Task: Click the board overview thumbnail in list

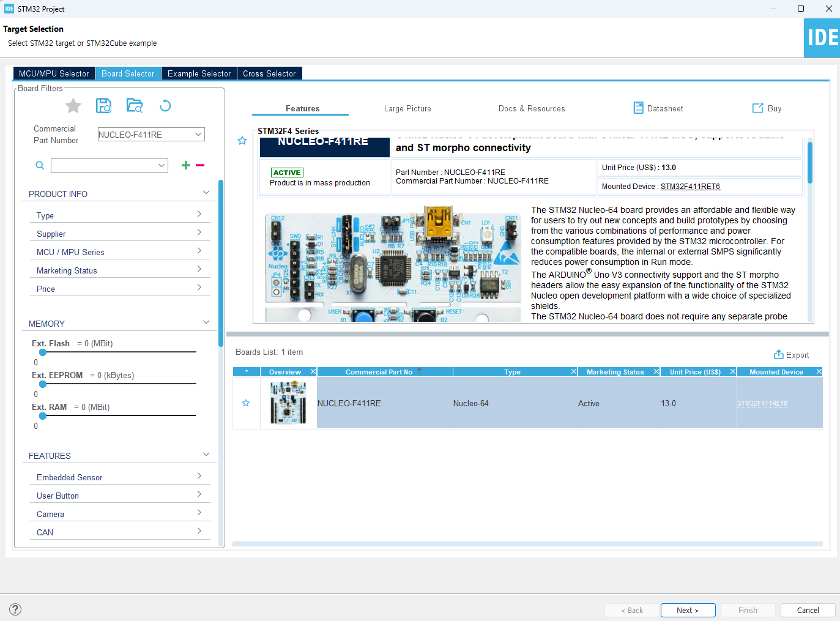Action: click(288, 403)
